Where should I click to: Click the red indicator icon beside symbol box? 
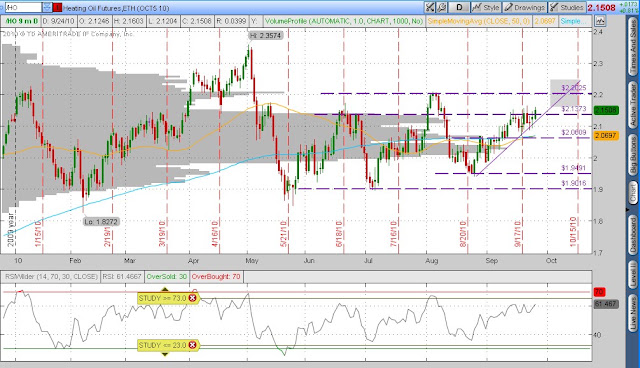click(58, 7)
